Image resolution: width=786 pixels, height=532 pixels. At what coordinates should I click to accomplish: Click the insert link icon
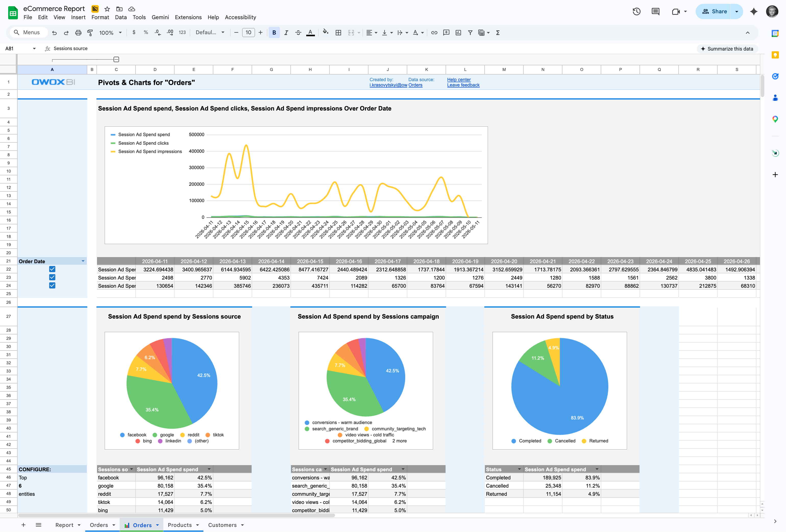(x=434, y=32)
